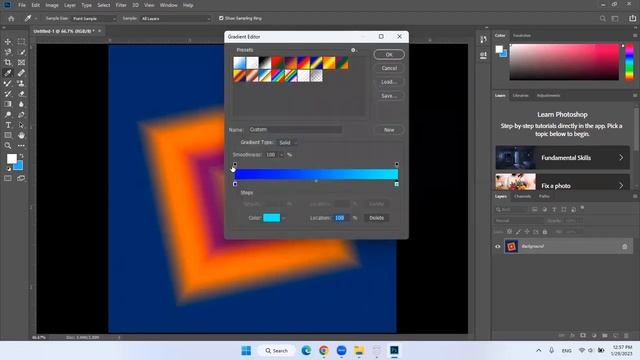640x360 pixels.
Task: Click the lock icon on Background layer
Action: [x=624, y=247]
